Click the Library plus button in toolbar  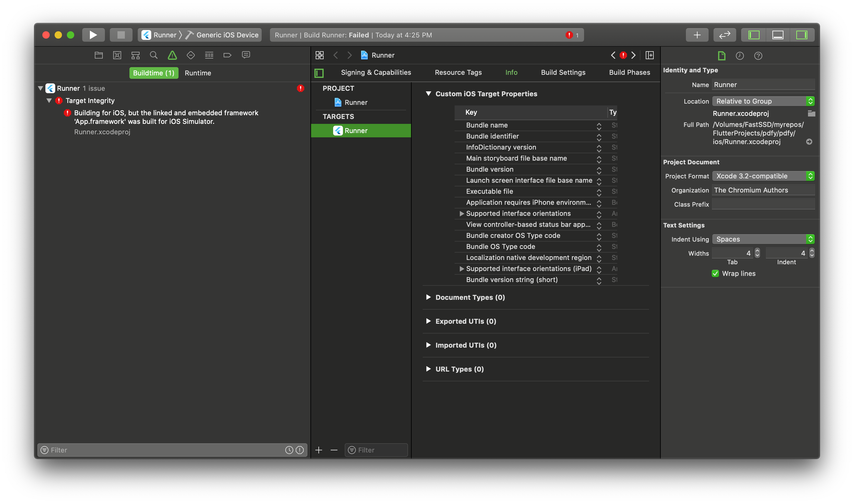pos(697,35)
